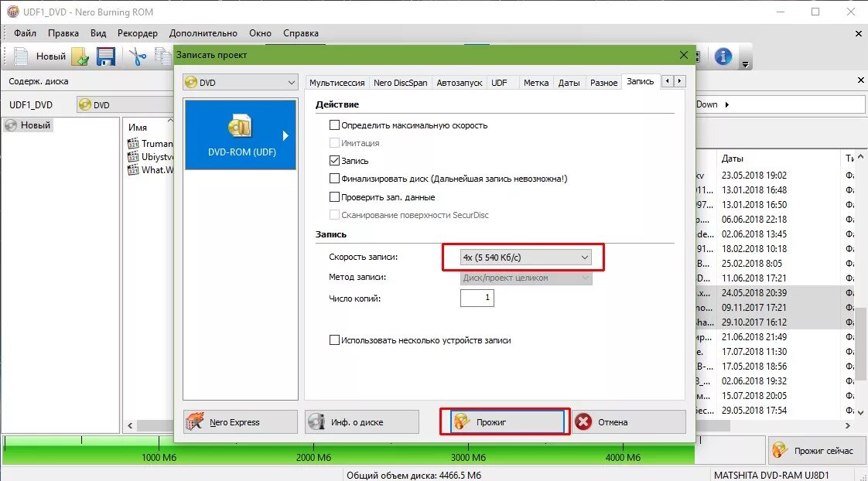Screen dimensions: 868x481
Task: Expand the Down path arrow
Action: pos(727,104)
